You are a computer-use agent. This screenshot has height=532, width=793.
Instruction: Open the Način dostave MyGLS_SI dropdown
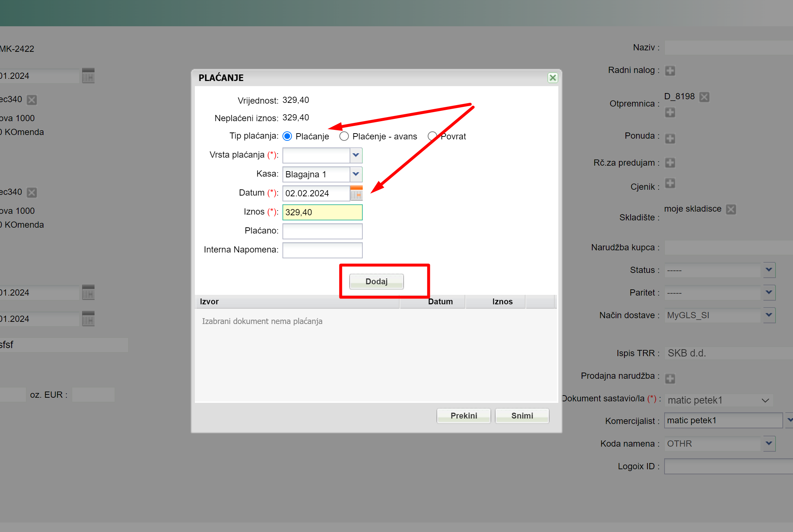tap(769, 315)
